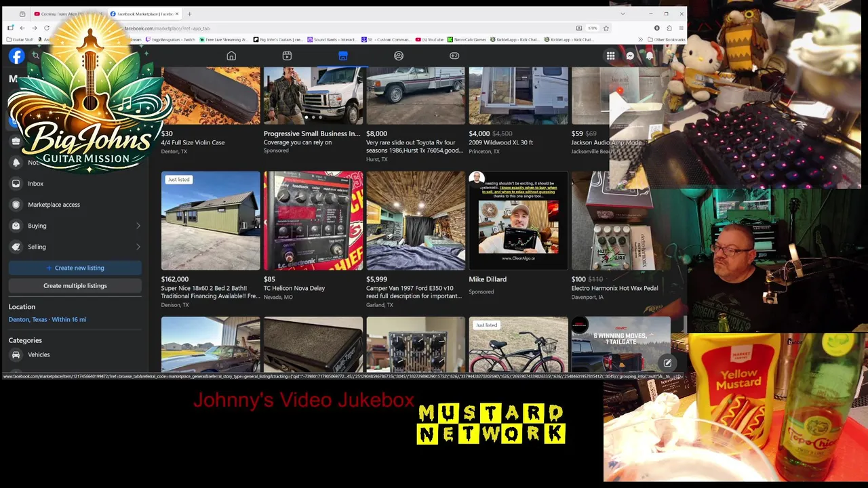The width and height of the screenshot is (868, 488).
Task: Click the Buying tag icon
Action: tap(16, 226)
